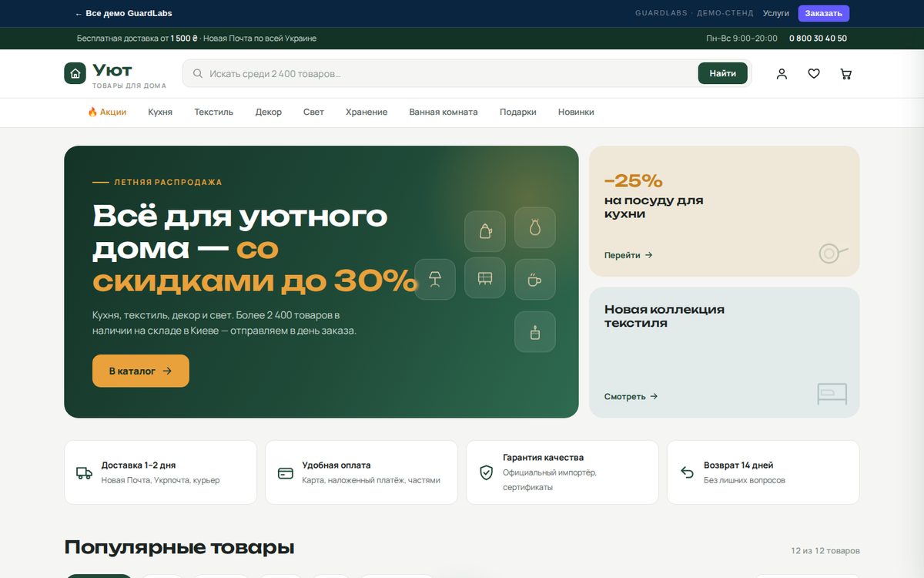
Task: Click the delivery truck icon
Action: tap(84, 473)
